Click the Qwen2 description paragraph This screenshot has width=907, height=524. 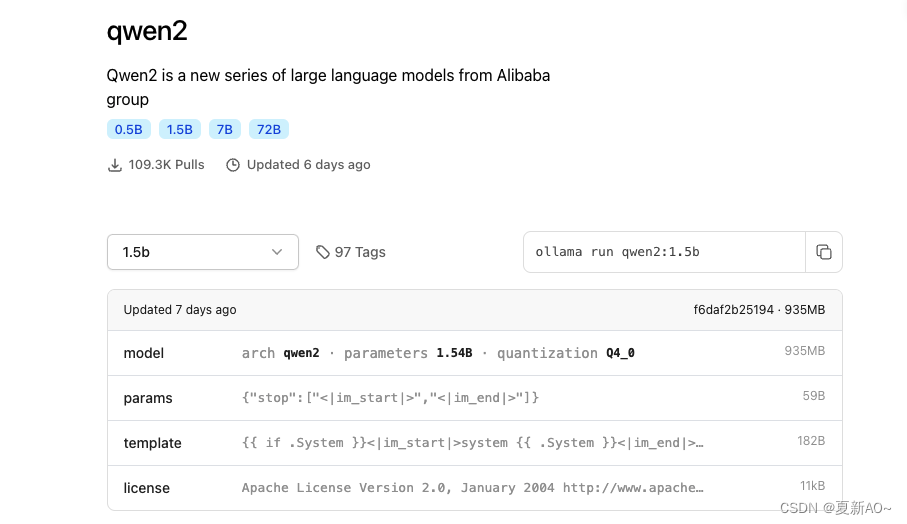328,87
